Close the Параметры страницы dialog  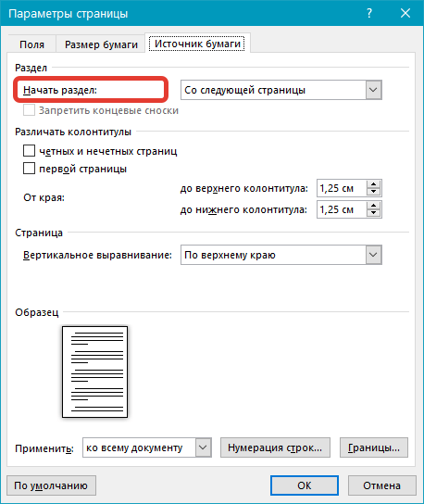tap(405, 13)
